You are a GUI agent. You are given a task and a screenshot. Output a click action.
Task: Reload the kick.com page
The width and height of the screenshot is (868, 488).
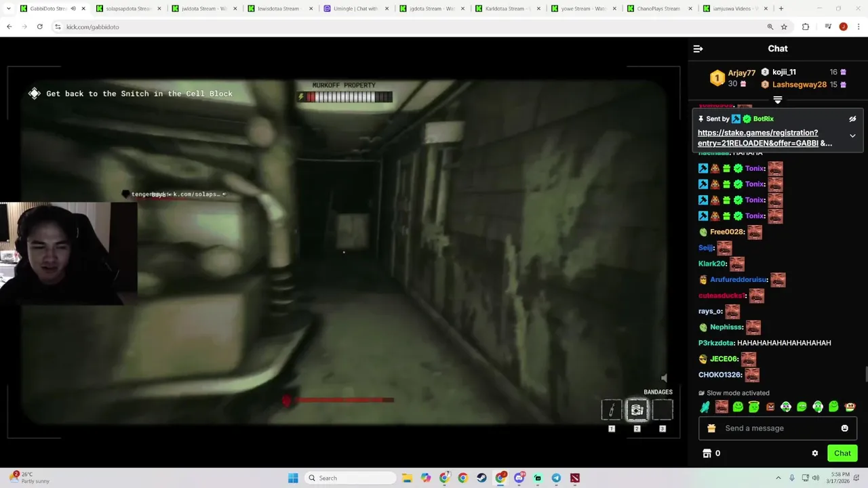coord(40,26)
